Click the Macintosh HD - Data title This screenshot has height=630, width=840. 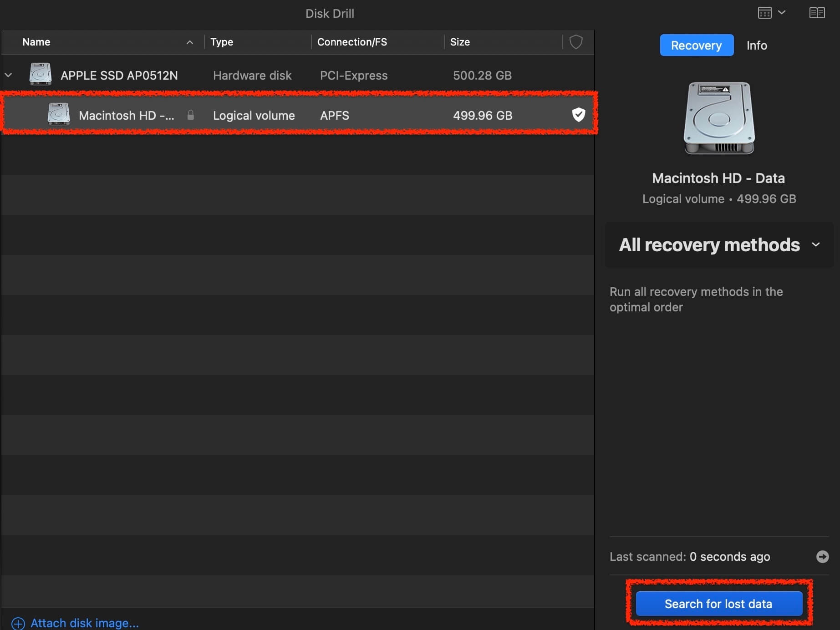(718, 178)
